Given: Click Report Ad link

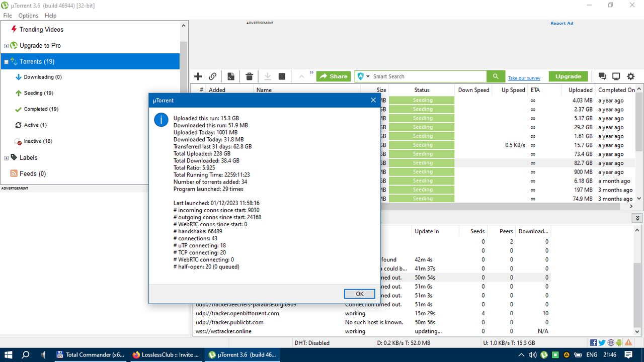Looking at the screenshot, I should (x=561, y=23).
